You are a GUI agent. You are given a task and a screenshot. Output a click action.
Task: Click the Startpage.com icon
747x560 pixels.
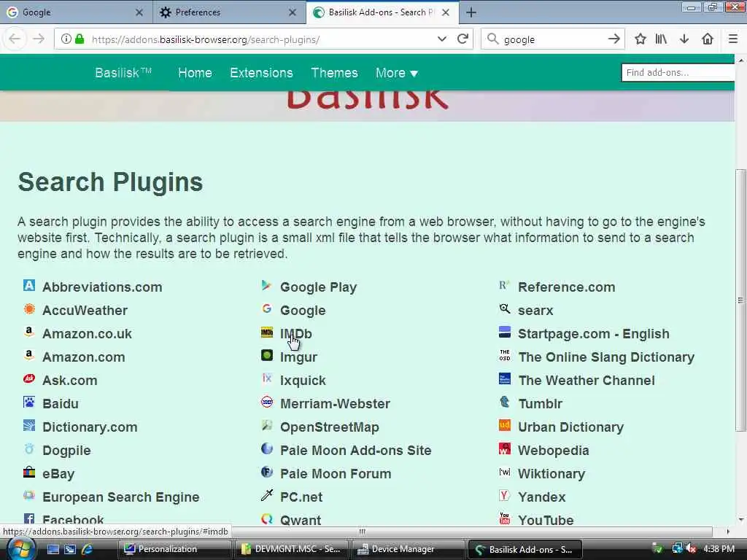point(505,332)
